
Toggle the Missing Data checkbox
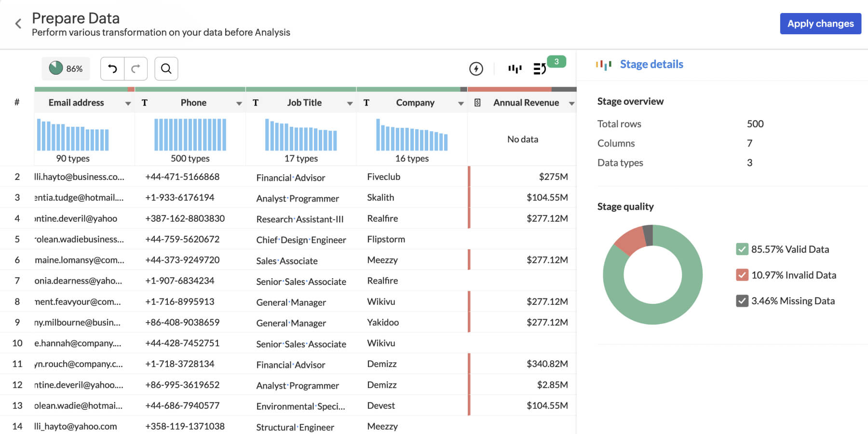(x=742, y=301)
